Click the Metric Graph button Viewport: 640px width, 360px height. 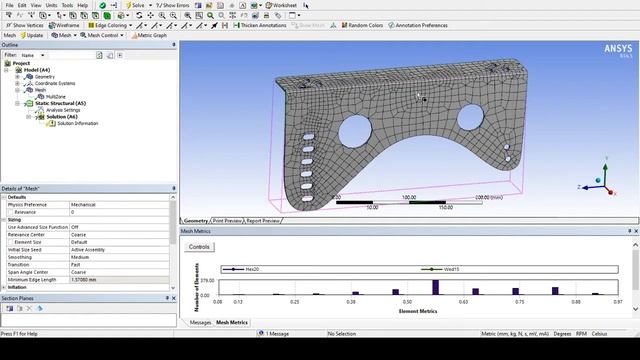coord(149,36)
